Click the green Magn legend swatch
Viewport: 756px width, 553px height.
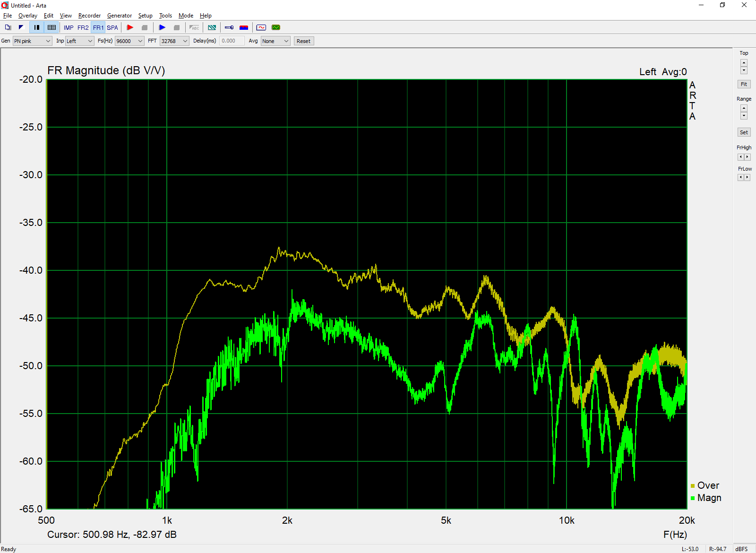coord(693,498)
